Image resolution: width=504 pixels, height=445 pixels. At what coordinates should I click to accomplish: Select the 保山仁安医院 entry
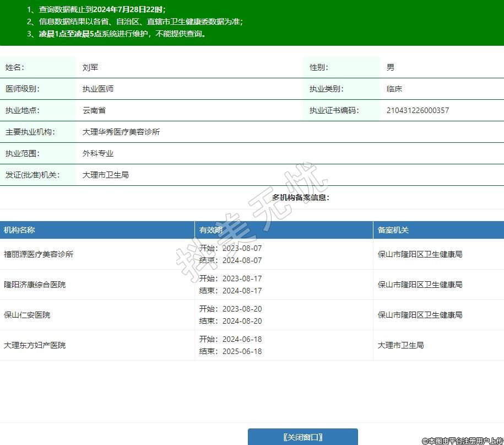coord(27,315)
